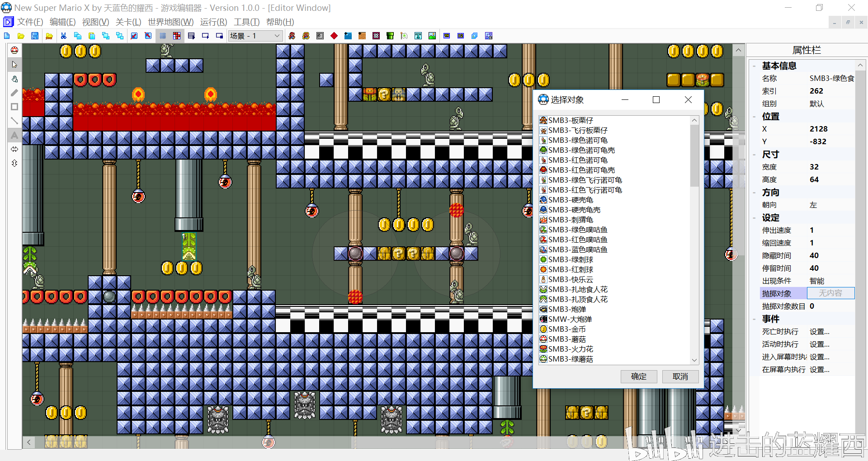The height and width of the screenshot is (461, 868).
Task: Click the letter A text tool
Action: click(14, 135)
